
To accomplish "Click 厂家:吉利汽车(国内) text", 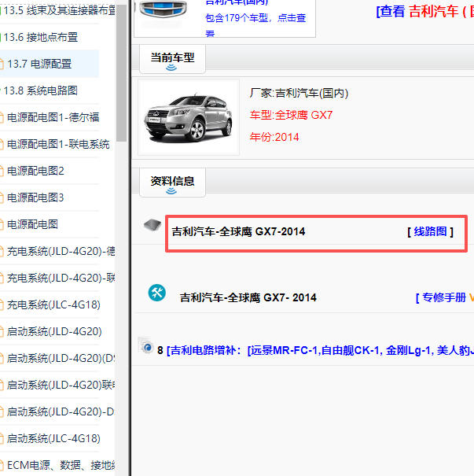I will (299, 93).
